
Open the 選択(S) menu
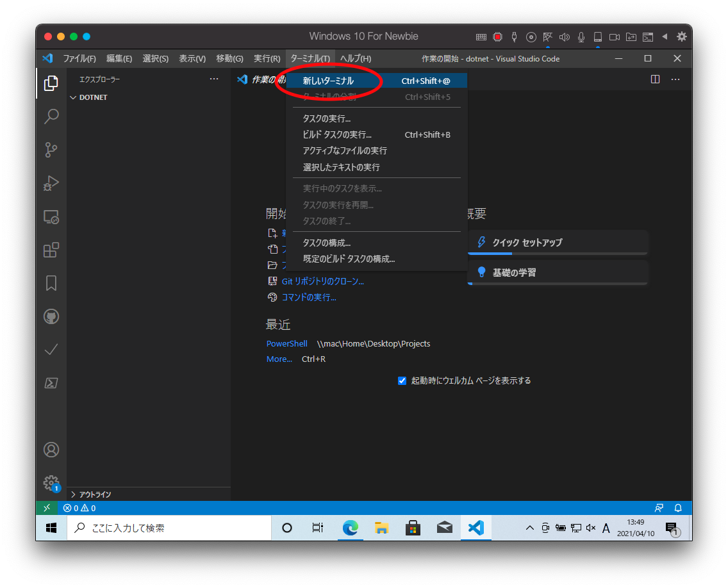click(156, 58)
